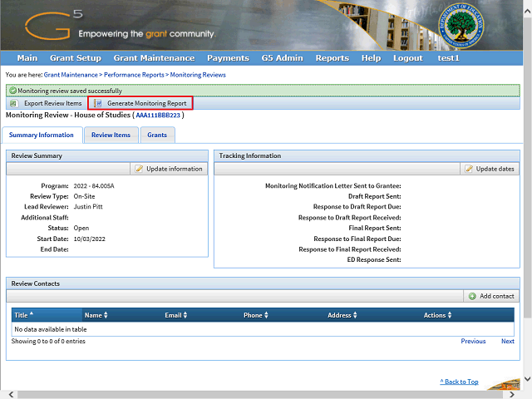
Task: Sort contacts by Name column
Action: 96,315
